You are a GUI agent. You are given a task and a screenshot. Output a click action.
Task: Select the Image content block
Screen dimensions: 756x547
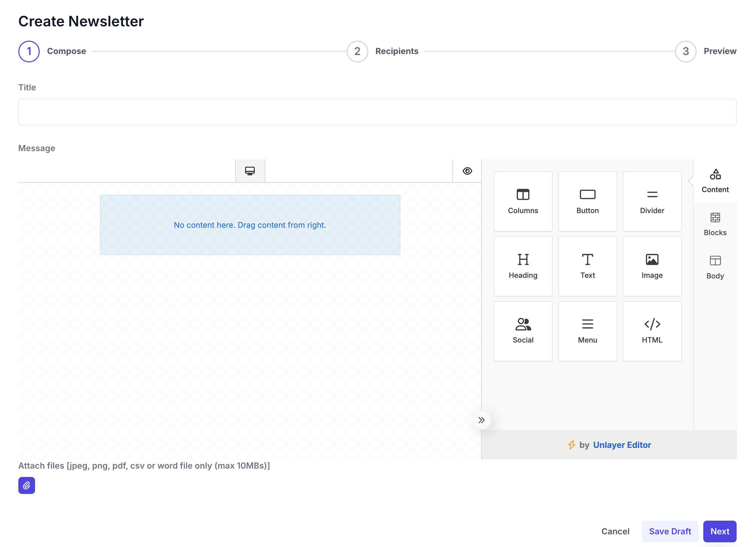(x=652, y=266)
